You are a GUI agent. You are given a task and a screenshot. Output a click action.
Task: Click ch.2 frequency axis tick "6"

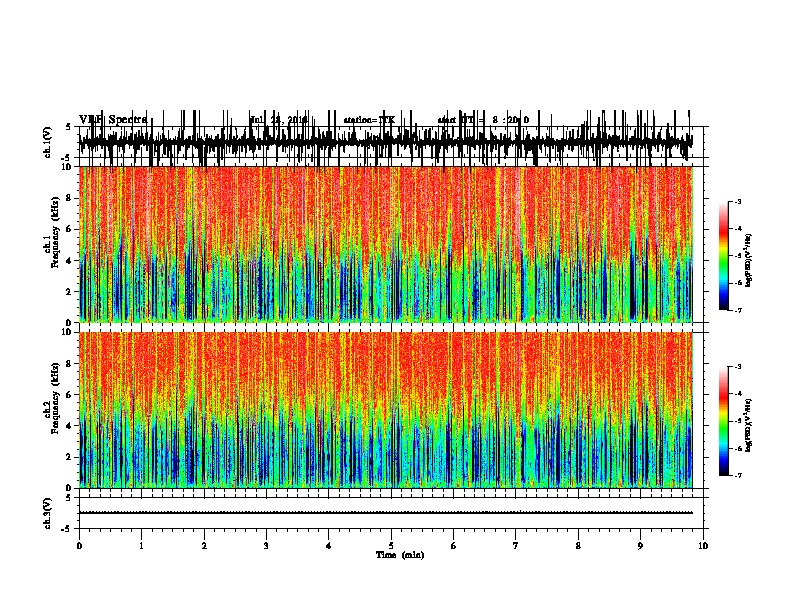70,395
